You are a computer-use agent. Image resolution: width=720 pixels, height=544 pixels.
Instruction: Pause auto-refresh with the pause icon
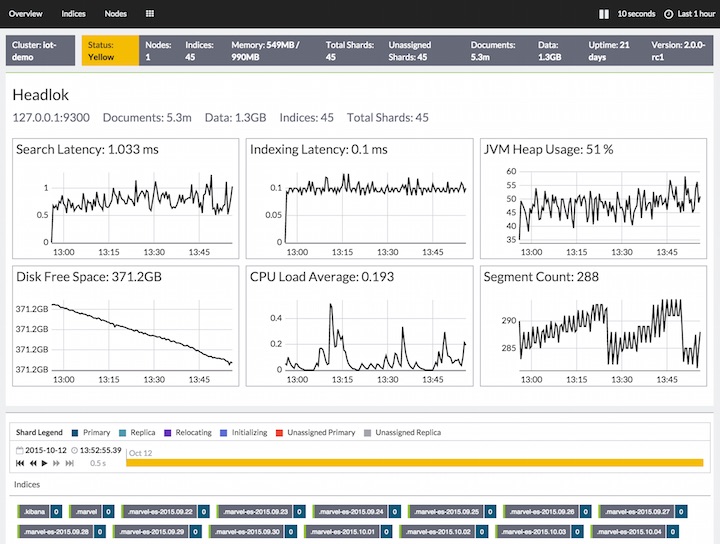click(603, 14)
